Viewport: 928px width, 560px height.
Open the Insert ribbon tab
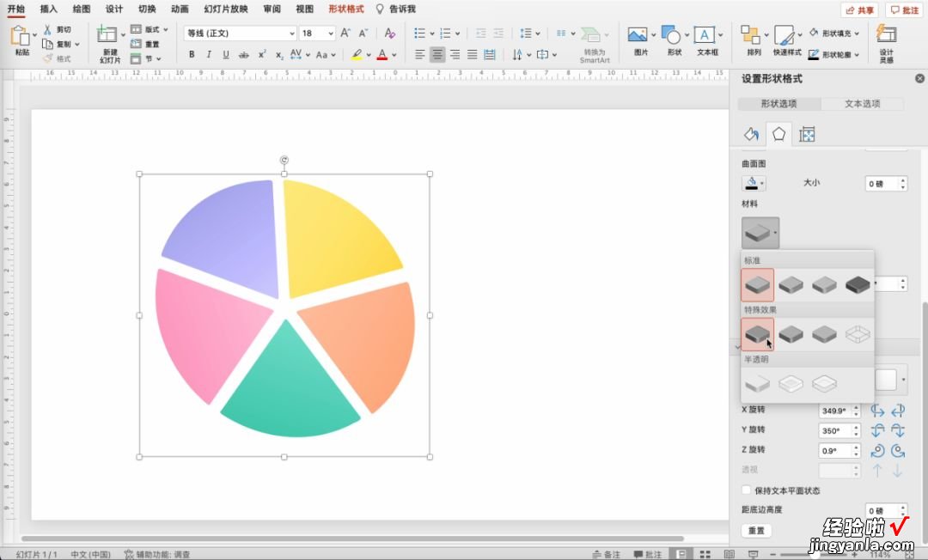click(48, 9)
